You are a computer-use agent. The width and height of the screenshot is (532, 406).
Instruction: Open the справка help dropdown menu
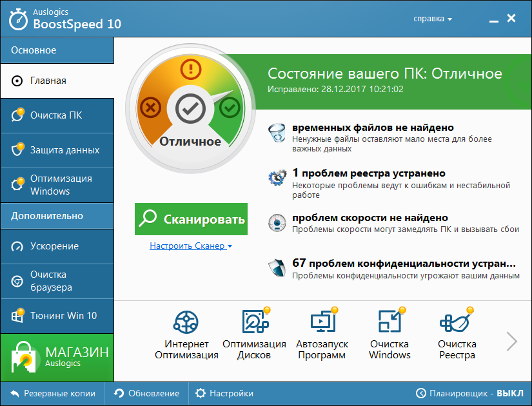pyautogui.click(x=433, y=19)
